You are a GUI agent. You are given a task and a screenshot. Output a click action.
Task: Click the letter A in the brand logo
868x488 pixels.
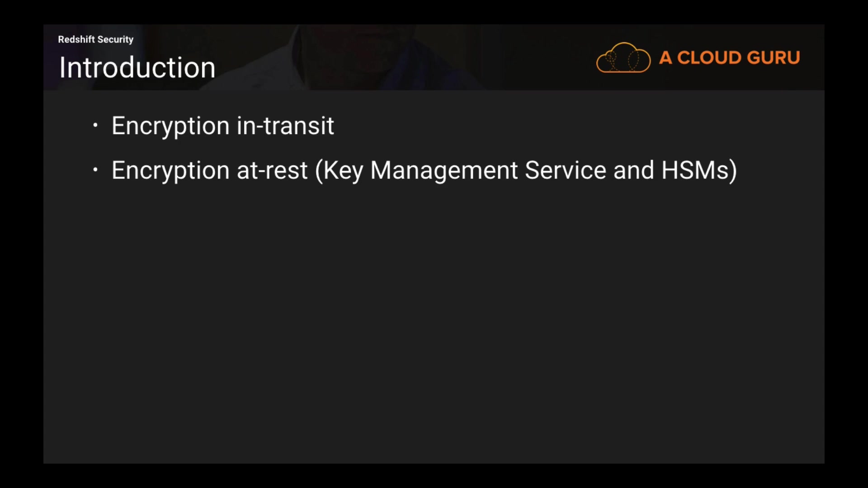[665, 57]
